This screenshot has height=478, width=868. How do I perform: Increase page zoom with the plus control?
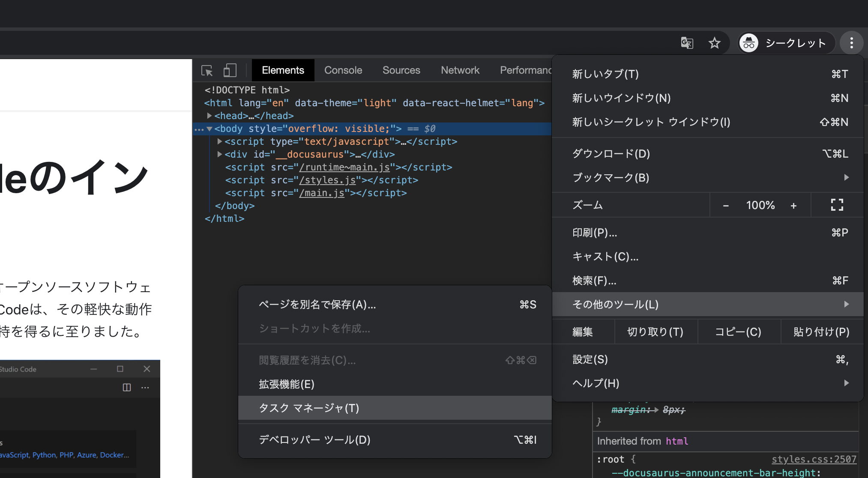794,205
